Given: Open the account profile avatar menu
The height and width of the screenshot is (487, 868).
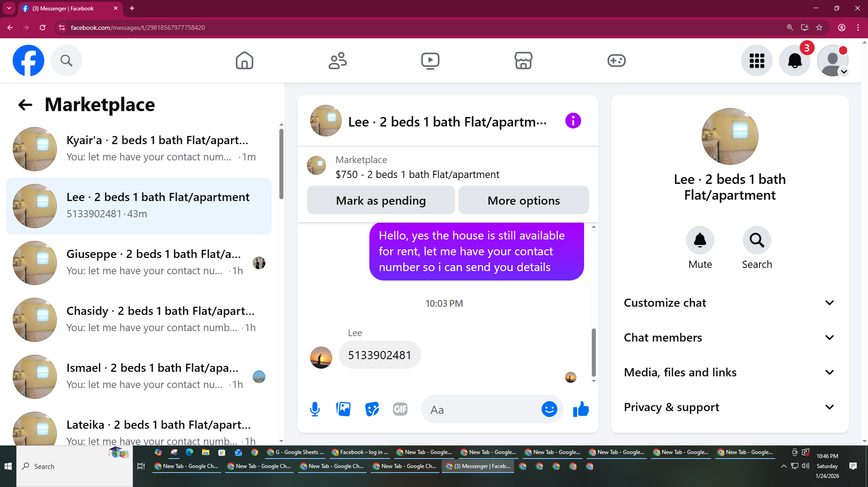Looking at the screenshot, I should [833, 61].
